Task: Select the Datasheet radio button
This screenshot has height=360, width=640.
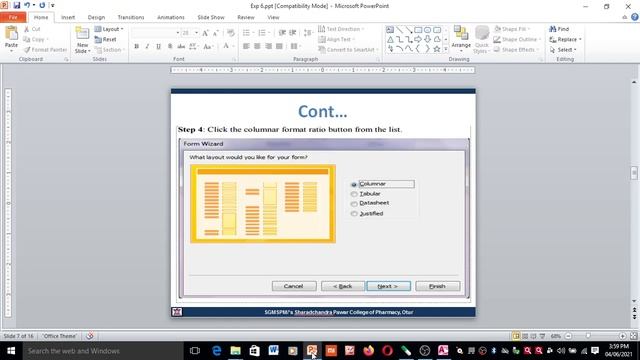Action: click(x=354, y=204)
